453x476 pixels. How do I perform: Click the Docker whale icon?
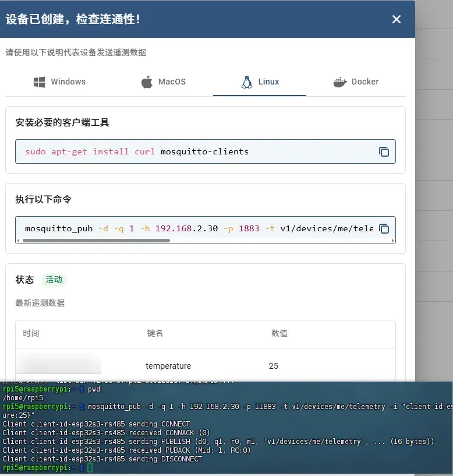tap(340, 82)
